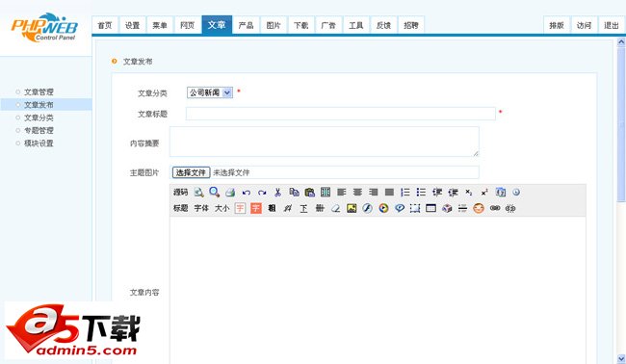Center align text in the editor

357,193
